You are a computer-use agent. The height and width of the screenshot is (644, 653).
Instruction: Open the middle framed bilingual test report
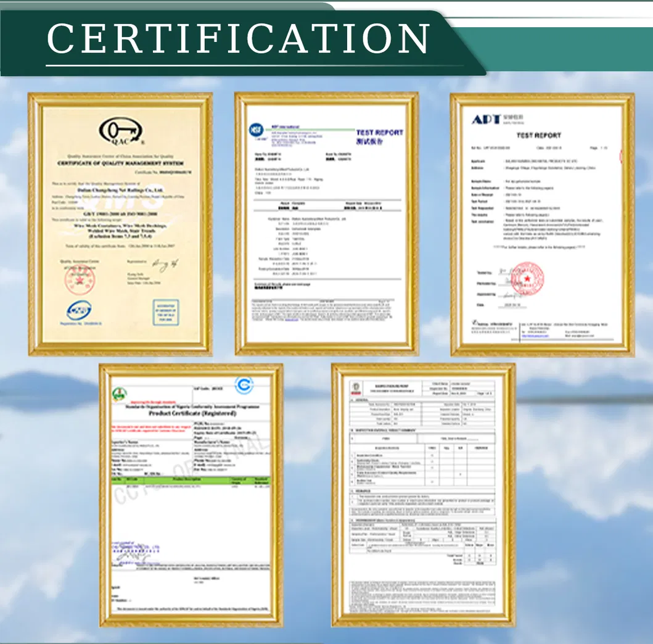click(326, 224)
